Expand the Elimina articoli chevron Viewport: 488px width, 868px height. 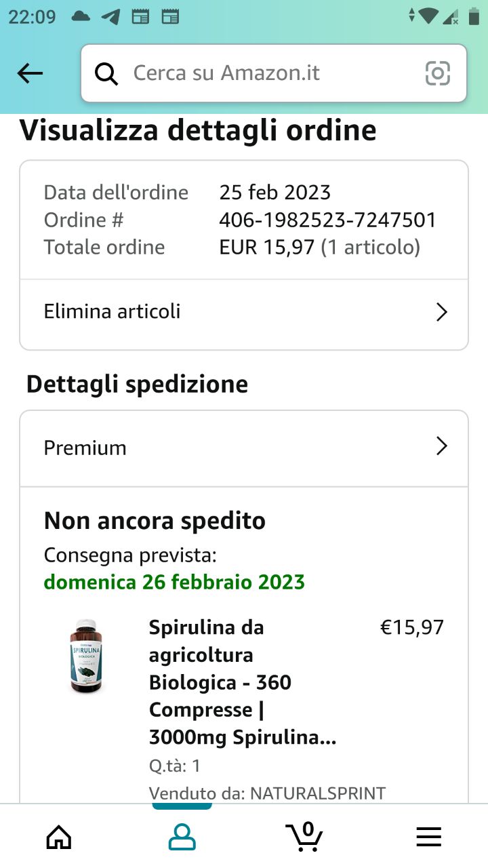pos(441,312)
